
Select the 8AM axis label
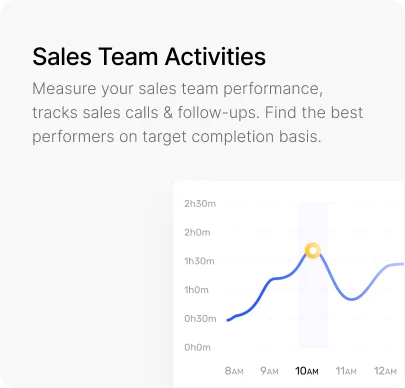pos(234,371)
